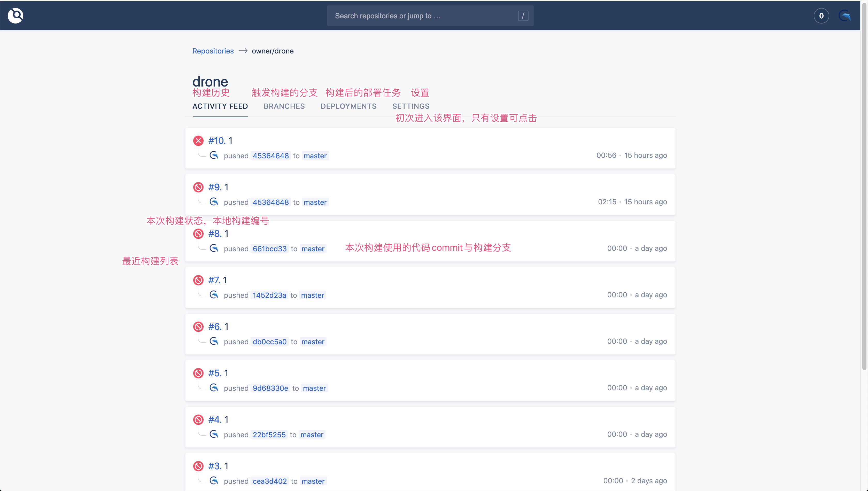Screen dimensions: 868x491
Task: Click the Drone logo in header
Action: (16, 16)
